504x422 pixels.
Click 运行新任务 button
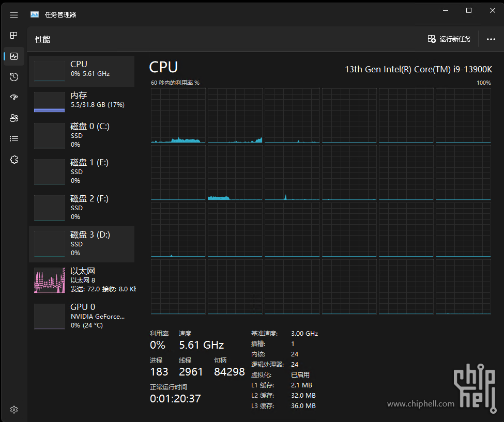point(449,39)
